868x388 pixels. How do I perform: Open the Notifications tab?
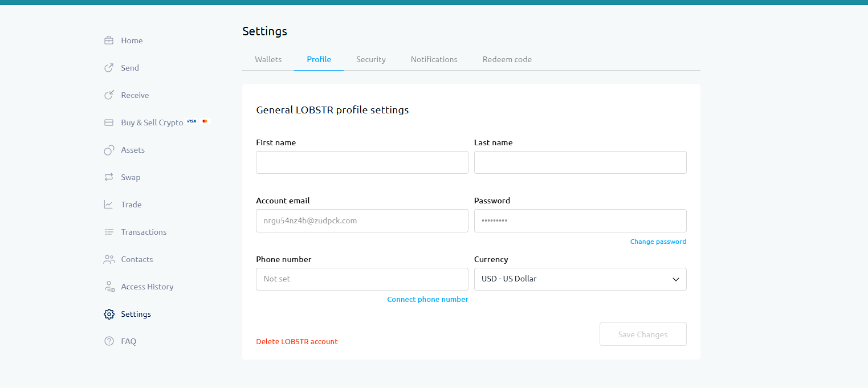click(434, 59)
